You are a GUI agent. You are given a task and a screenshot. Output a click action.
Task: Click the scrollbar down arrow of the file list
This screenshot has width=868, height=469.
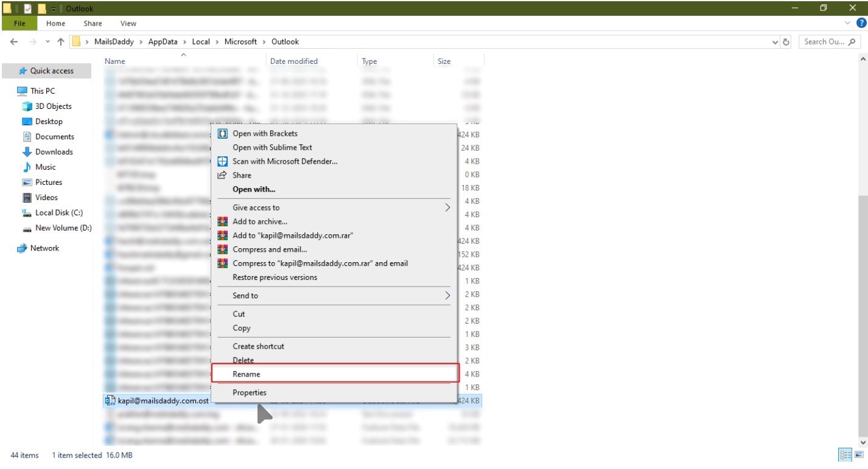tap(863, 443)
